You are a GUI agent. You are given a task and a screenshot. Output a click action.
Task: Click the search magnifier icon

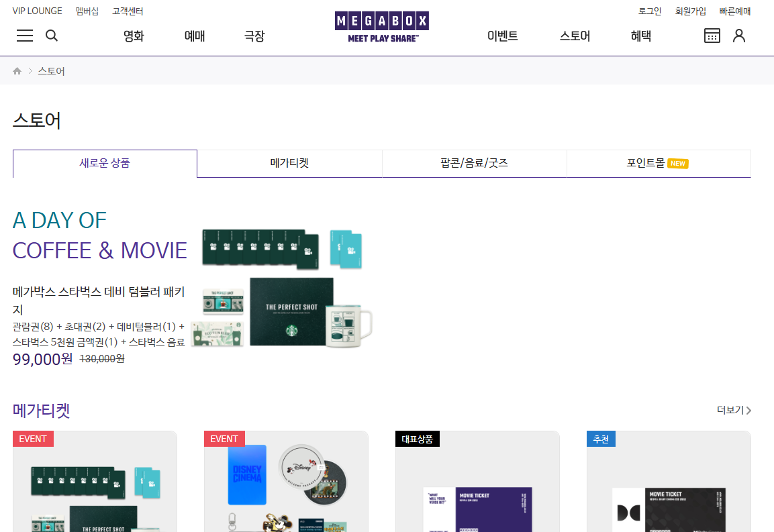52,36
